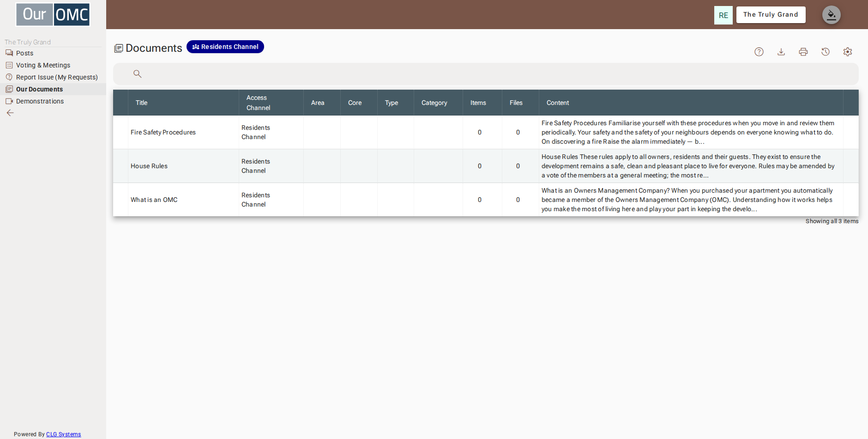
Task: Open the table settings gear
Action: [848, 52]
